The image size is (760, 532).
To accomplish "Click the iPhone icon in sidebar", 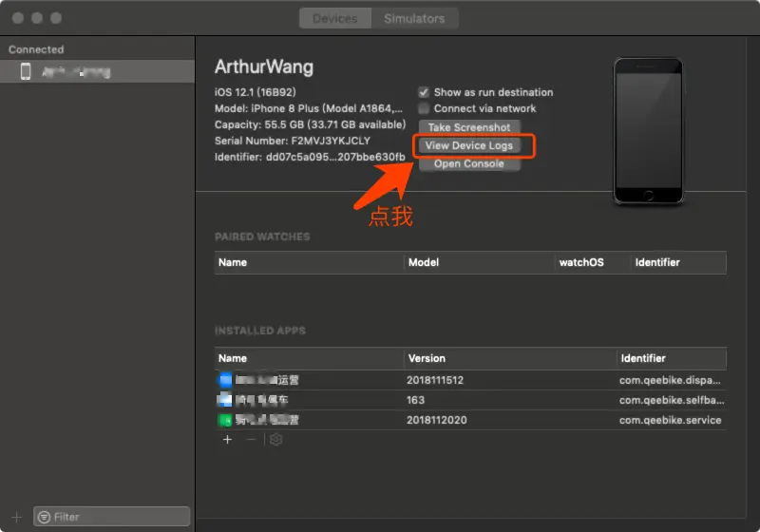I will [26, 71].
